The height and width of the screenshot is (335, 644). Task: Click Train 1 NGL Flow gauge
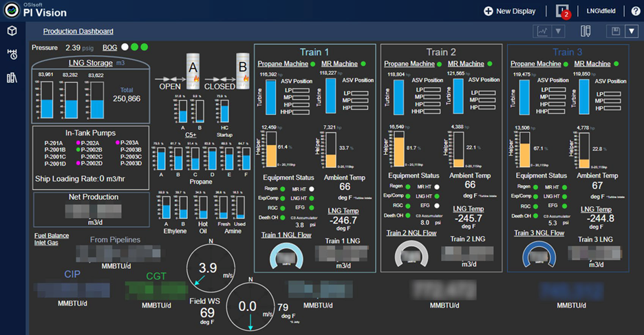[x=286, y=255]
